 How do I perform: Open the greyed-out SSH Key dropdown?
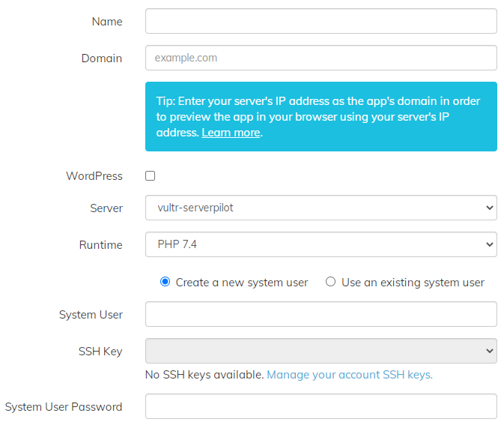tap(321, 351)
